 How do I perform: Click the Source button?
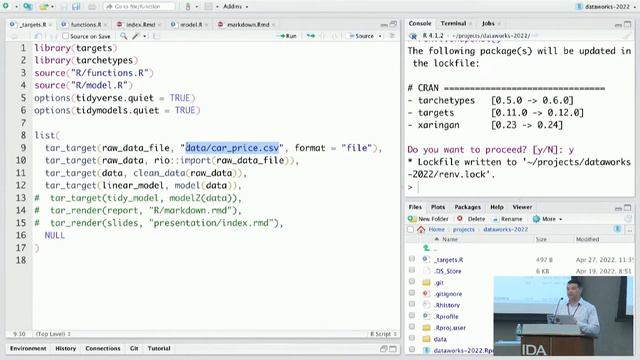(361, 36)
